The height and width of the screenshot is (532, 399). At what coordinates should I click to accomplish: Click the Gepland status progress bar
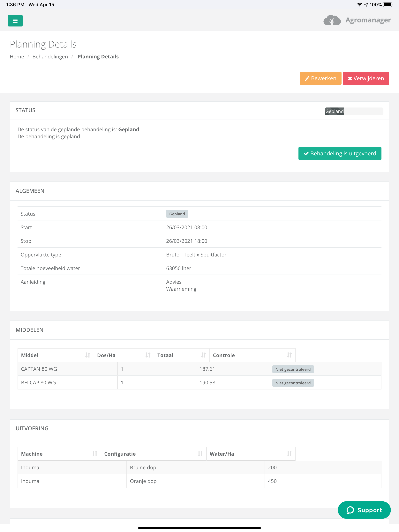(x=354, y=111)
